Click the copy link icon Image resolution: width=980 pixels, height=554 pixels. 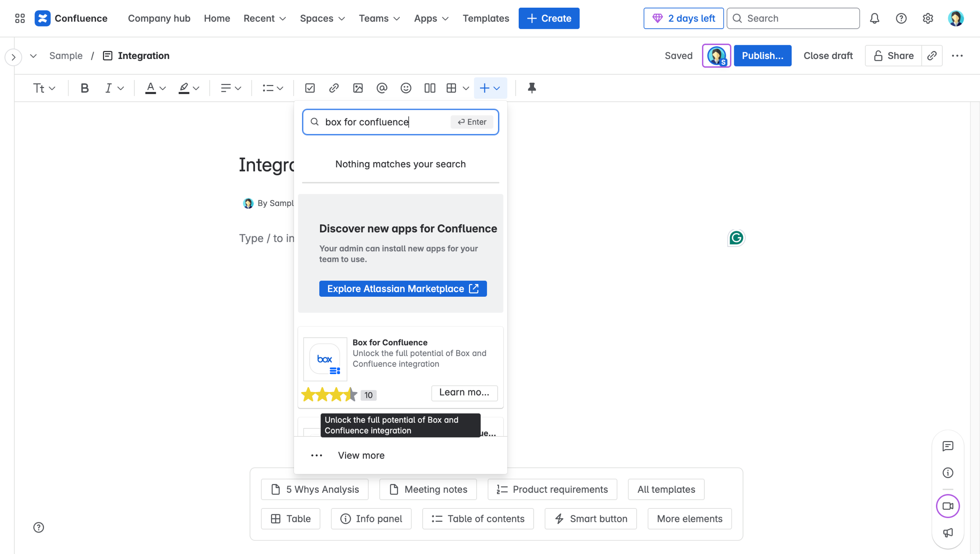tap(932, 56)
